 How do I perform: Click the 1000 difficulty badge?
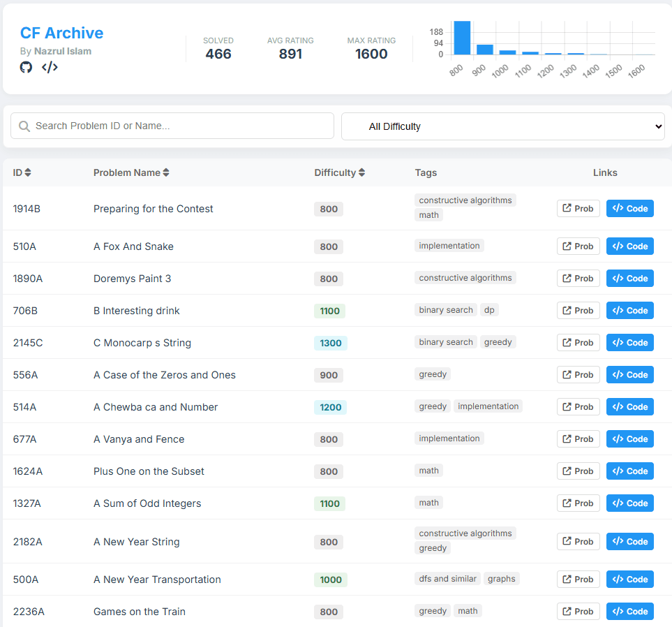pyautogui.click(x=331, y=580)
